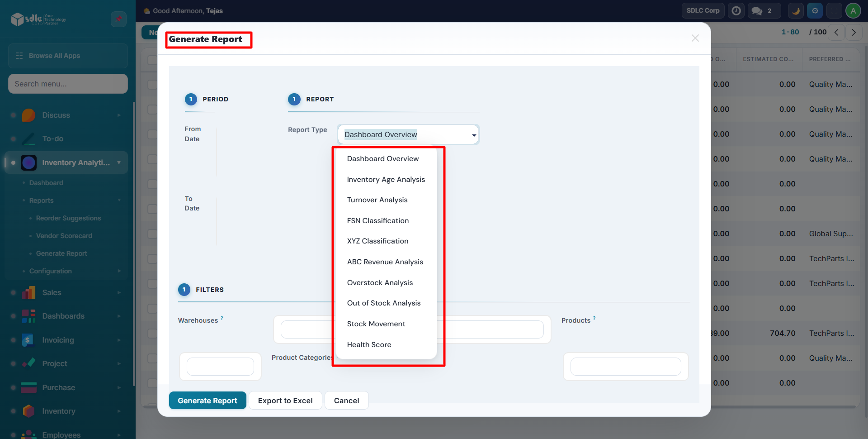The image size is (868, 439).
Task: Open the Sales app icon
Action: [x=28, y=293]
